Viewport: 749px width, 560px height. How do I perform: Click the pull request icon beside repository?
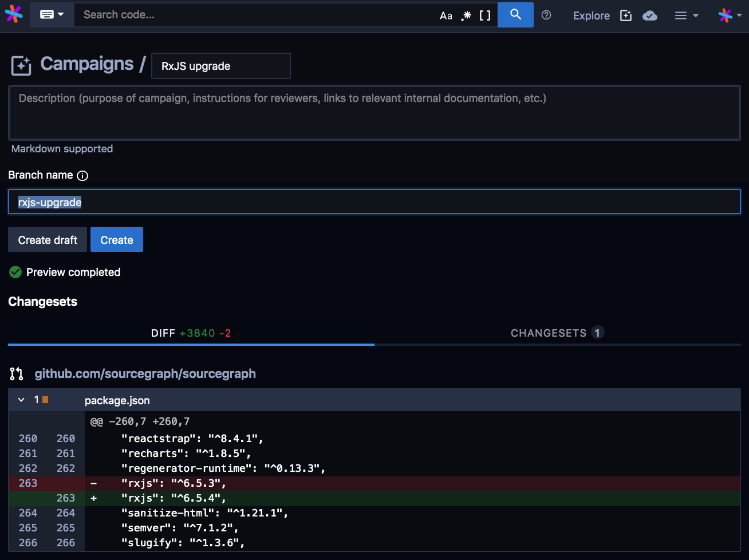click(x=17, y=374)
